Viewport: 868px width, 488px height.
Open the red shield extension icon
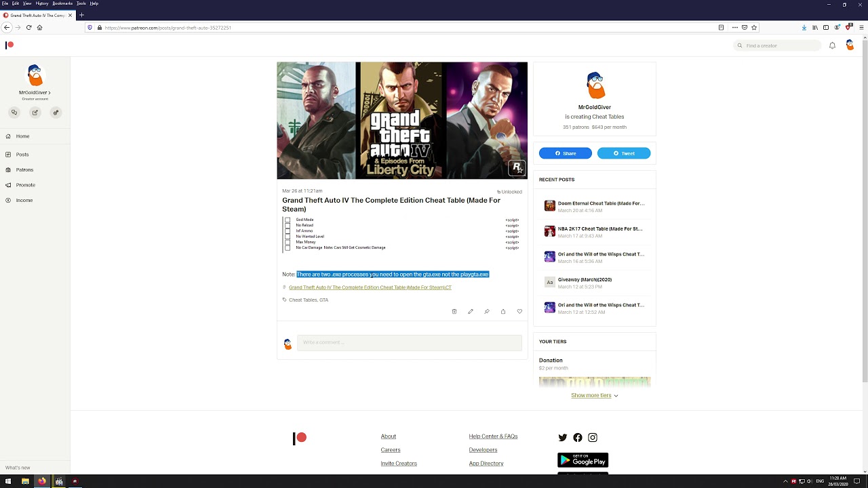point(848,28)
